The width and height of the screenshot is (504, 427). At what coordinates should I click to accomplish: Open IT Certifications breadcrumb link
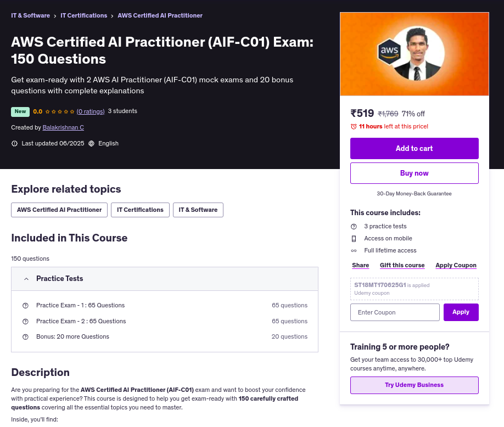click(83, 15)
